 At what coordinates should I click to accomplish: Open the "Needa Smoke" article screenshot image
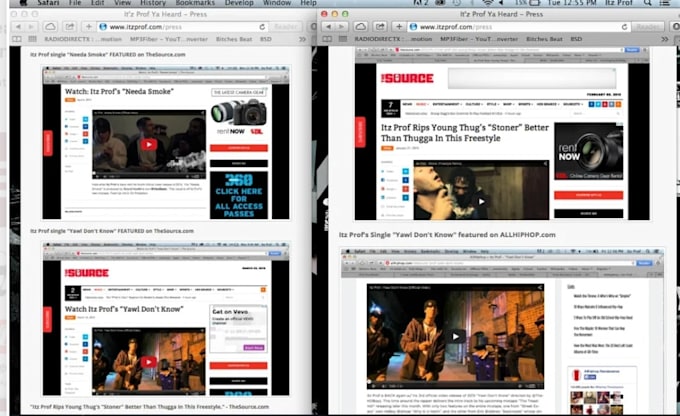(x=166, y=142)
